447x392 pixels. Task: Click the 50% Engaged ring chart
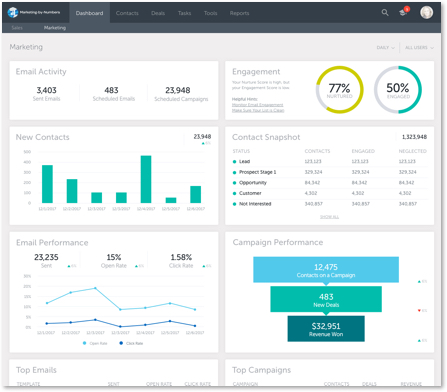coord(398,90)
